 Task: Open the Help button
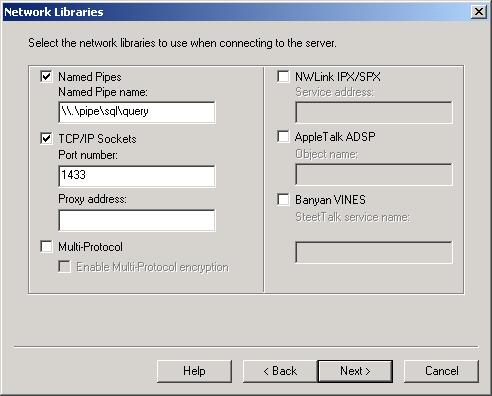pyautogui.click(x=194, y=371)
